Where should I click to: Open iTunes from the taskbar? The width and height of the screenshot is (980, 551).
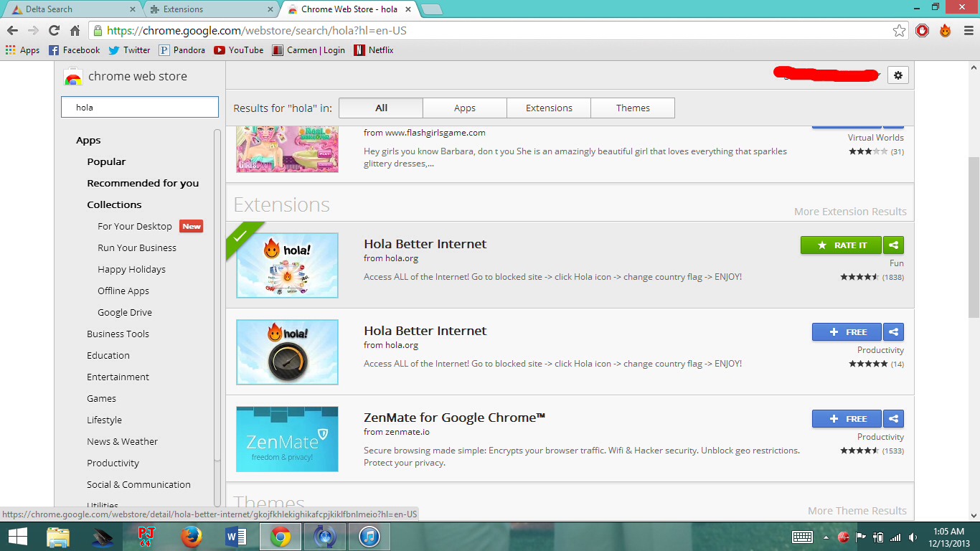(369, 537)
